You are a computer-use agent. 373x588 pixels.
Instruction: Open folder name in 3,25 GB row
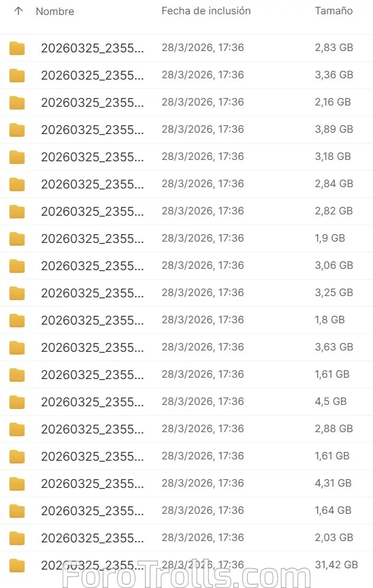click(92, 293)
